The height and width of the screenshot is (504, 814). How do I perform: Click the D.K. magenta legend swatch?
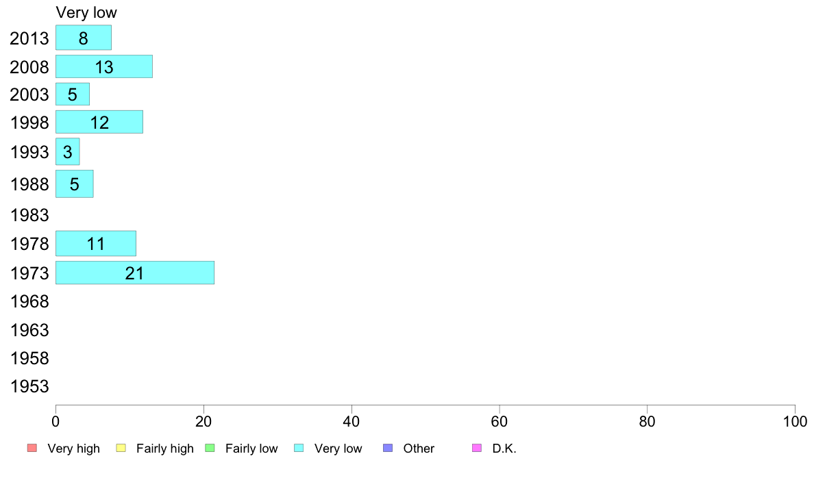click(477, 448)
